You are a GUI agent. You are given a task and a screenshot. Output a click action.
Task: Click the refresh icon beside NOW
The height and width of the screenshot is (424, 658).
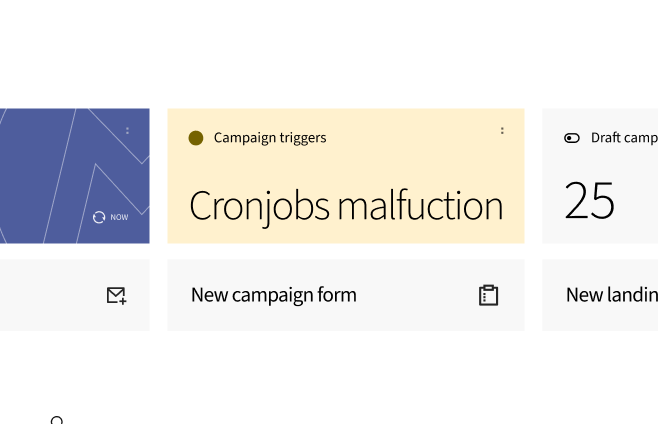(99, 217)
